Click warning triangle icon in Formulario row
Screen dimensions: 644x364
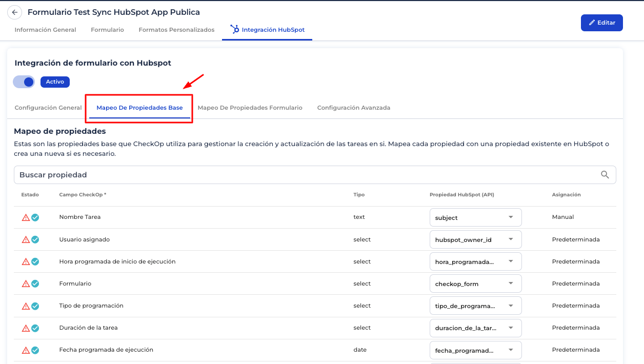pos(26,284)
